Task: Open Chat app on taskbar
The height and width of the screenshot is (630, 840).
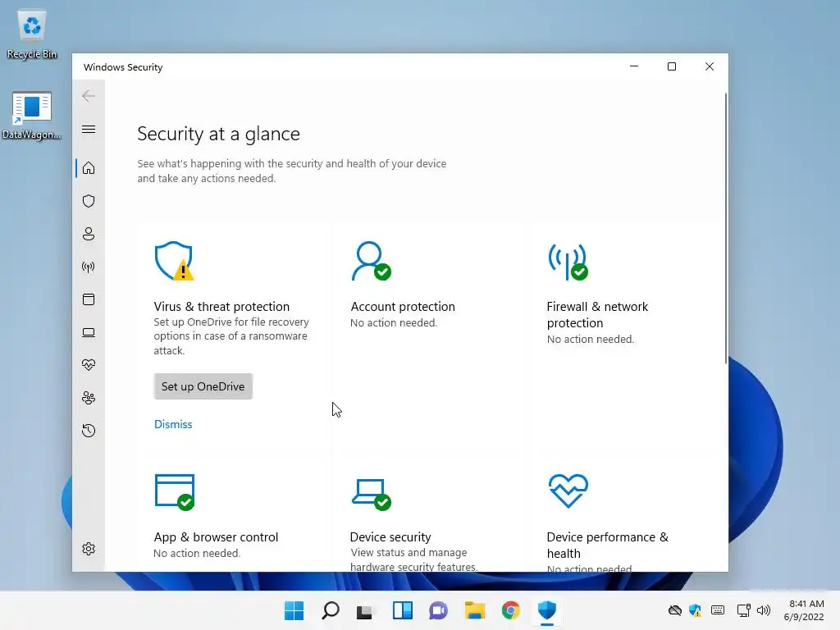Action: pyautogui.click(x=438, y=610)
